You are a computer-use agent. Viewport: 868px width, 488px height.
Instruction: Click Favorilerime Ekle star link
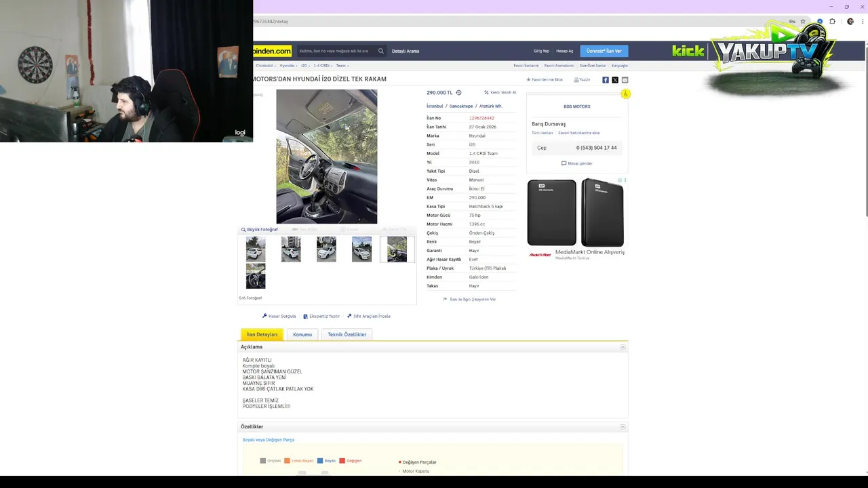click(x=545, y=80)
